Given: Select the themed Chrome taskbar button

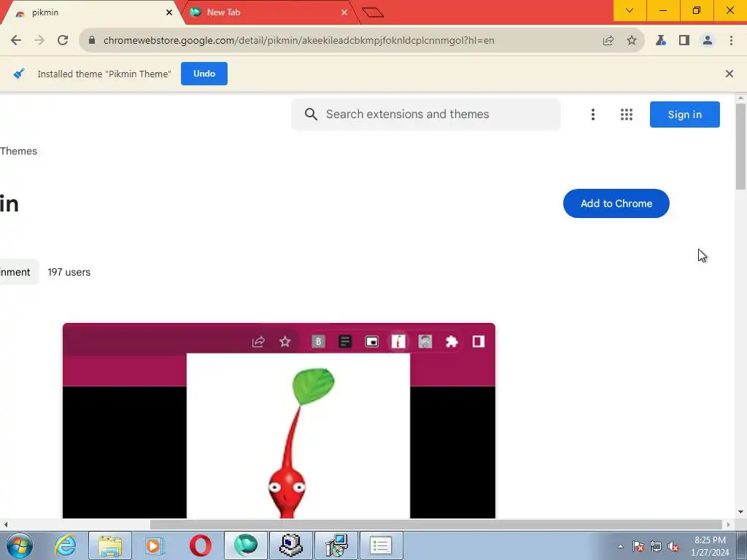Looking at the screenshot, I should pyautogui.click(x=245, y=545).
